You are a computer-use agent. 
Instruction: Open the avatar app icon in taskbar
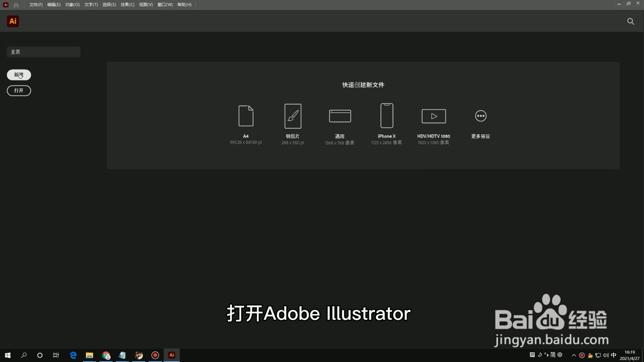click(x=139, y=355)
